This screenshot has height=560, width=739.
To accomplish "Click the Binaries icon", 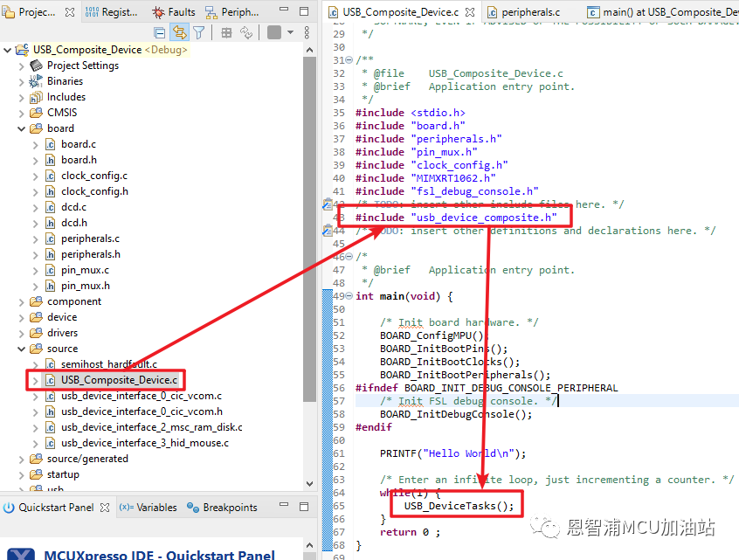I will pyautogui.click(x=36, y=81).
